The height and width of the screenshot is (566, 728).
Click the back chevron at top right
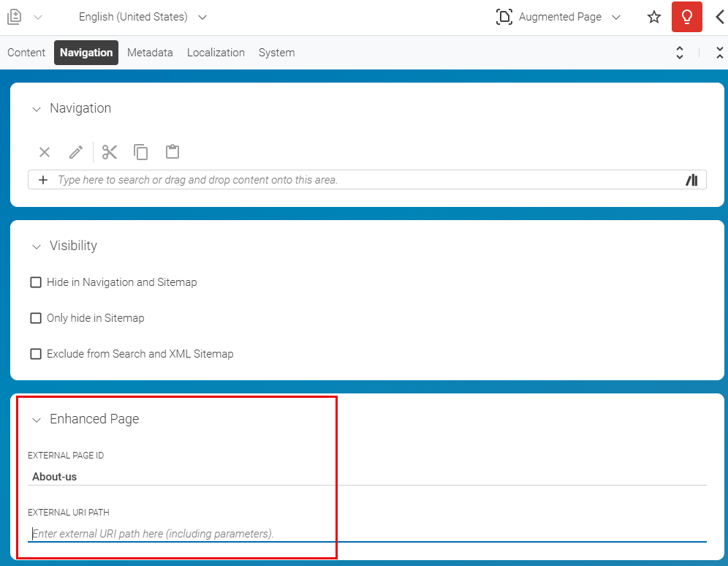coord(720,16)
